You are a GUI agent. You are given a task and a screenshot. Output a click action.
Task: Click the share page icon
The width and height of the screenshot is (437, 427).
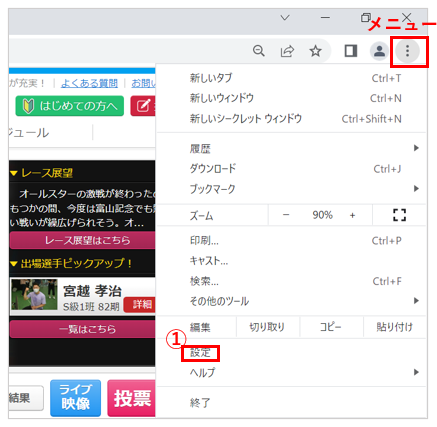(287, 51)
